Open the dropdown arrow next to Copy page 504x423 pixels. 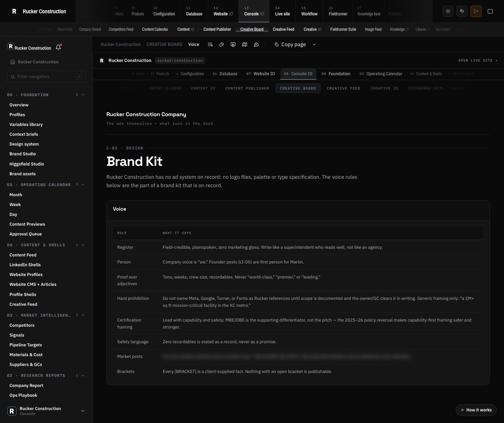point(314,44)
